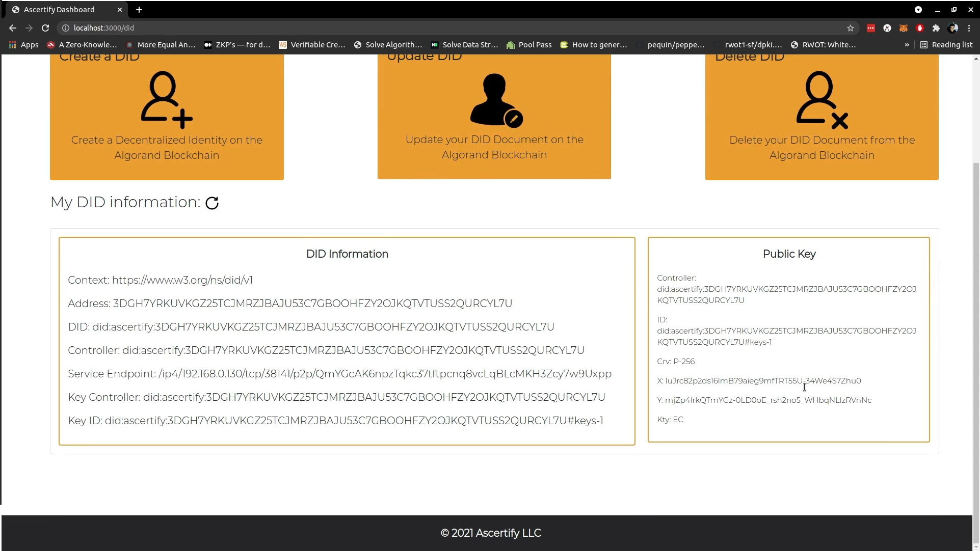Open a new browser tab
Screen dimensions: 980x551
[139, 10]
